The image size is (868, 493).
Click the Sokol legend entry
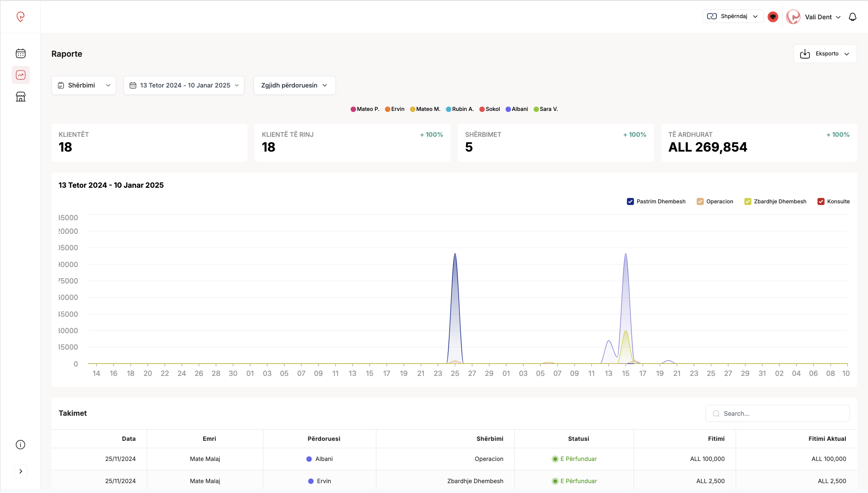(x=489, y=109)
